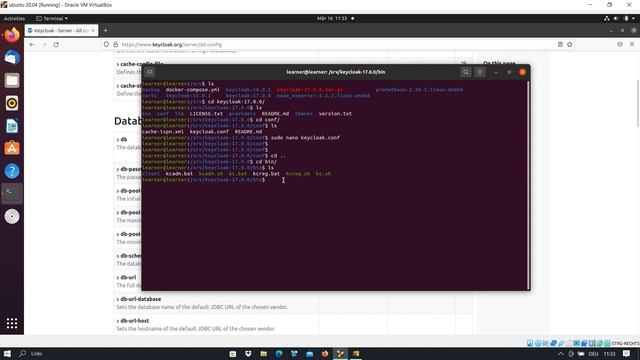Expand the db-url-host option
640x360 pixels.
click(133, 321)
